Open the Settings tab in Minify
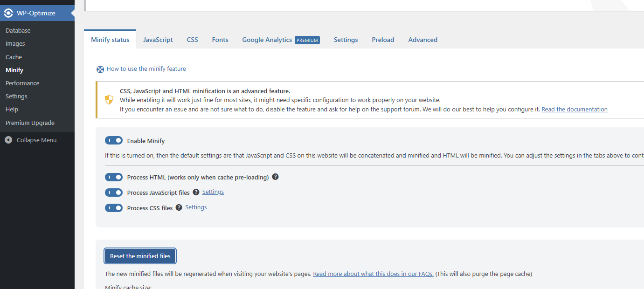 [x=346, y=40]
